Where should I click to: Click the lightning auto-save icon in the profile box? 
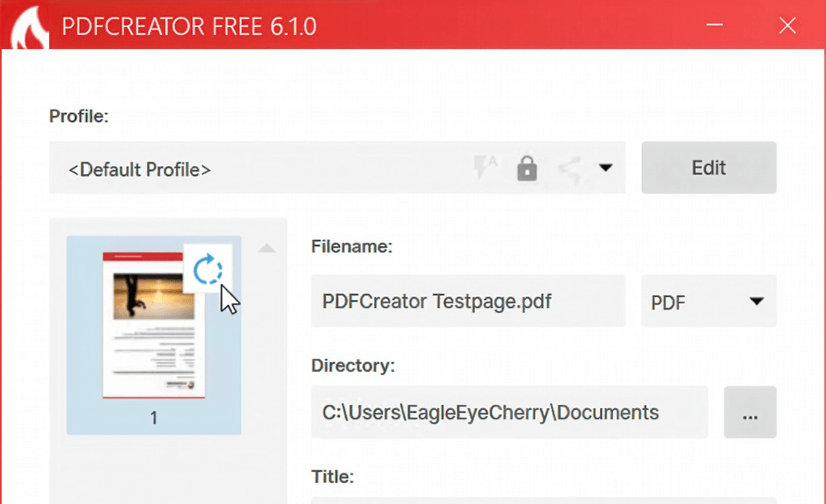[484, 168]
